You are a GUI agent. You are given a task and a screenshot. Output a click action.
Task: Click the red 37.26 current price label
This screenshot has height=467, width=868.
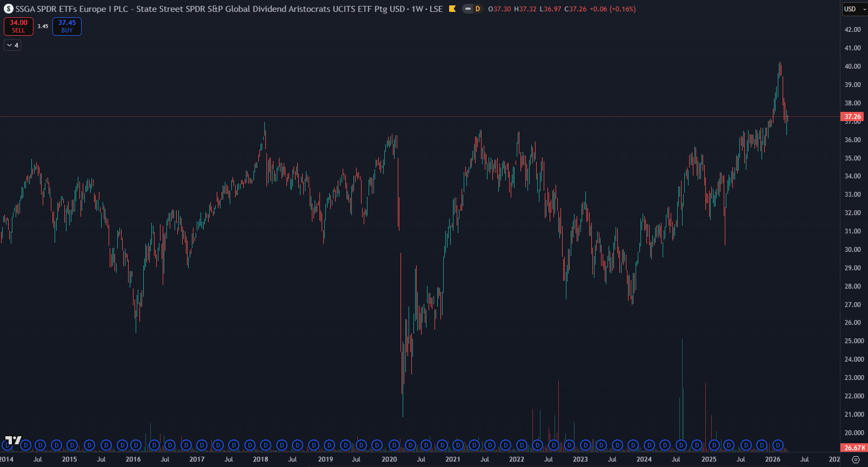click(x=852, y=117)
